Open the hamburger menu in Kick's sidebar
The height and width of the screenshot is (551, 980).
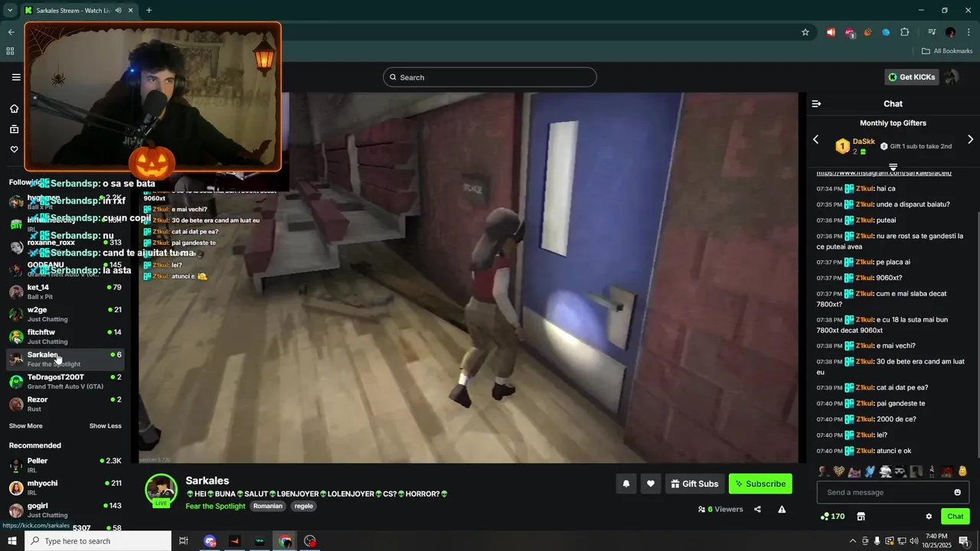[16, 77]
